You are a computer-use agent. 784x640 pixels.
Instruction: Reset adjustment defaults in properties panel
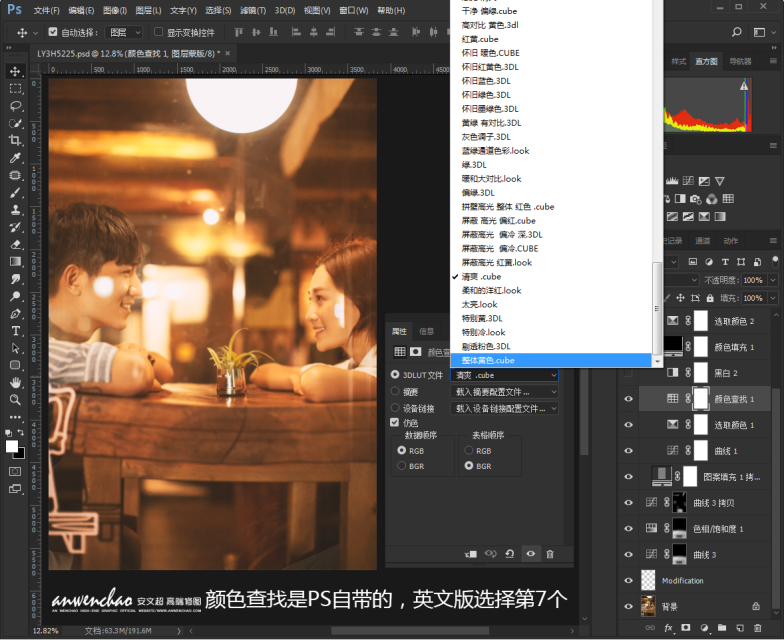(x=510, y=554)
